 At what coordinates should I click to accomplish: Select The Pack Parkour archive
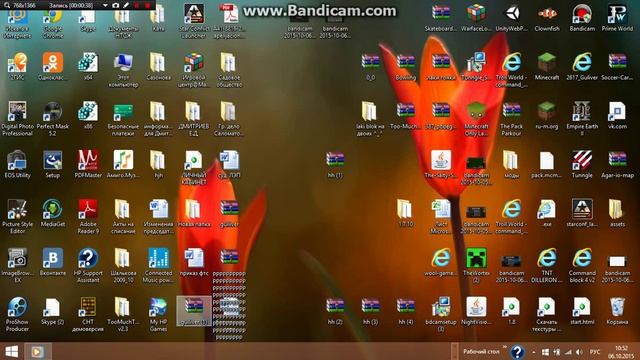tap(511, 119)
